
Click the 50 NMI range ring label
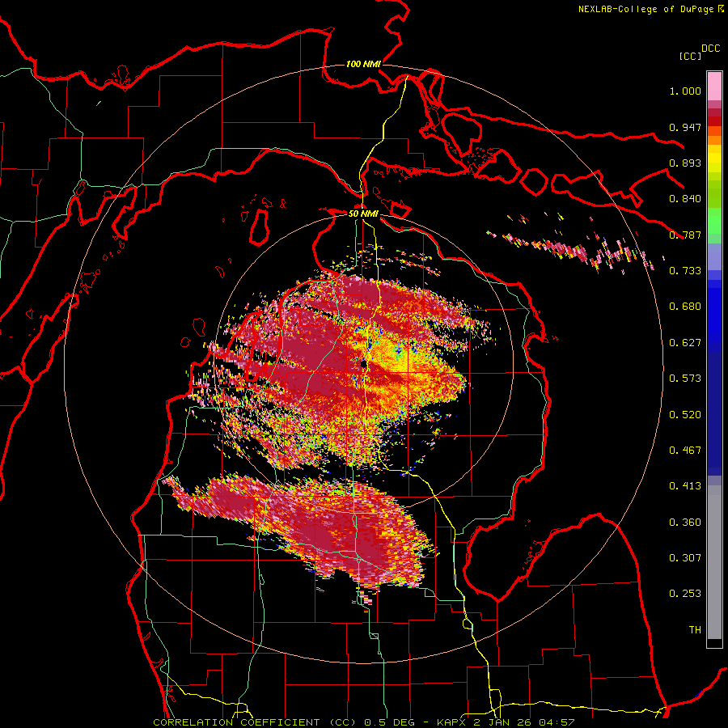click(363, 214)
